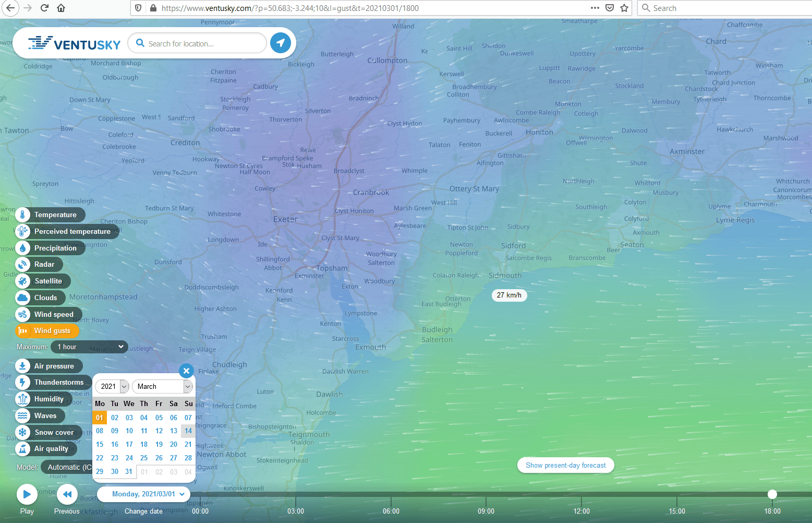Select day 14 in the calendar
The width and height of the screenshot is (812, 523).
pos(188,431)
